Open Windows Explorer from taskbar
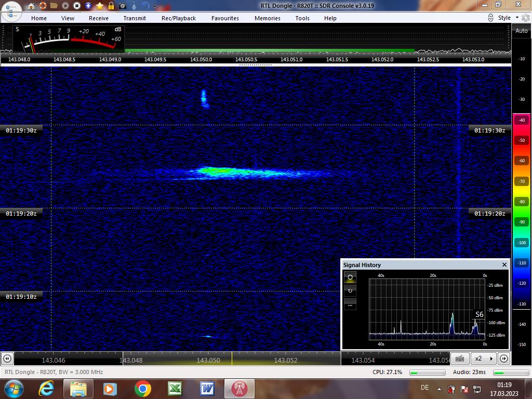This screenshot has width=532, height=399. tap(78, 389)
